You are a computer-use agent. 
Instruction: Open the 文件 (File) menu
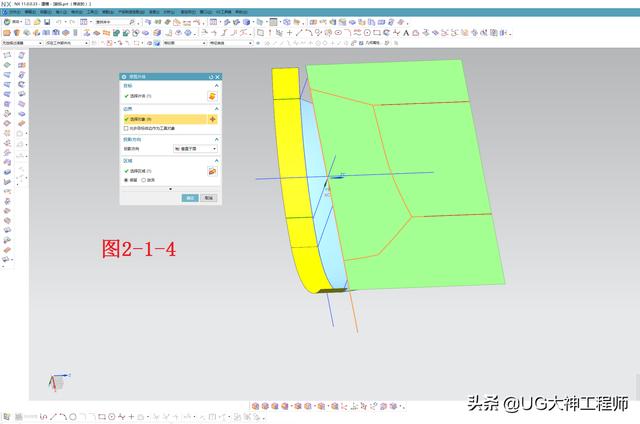click(13, 12)
